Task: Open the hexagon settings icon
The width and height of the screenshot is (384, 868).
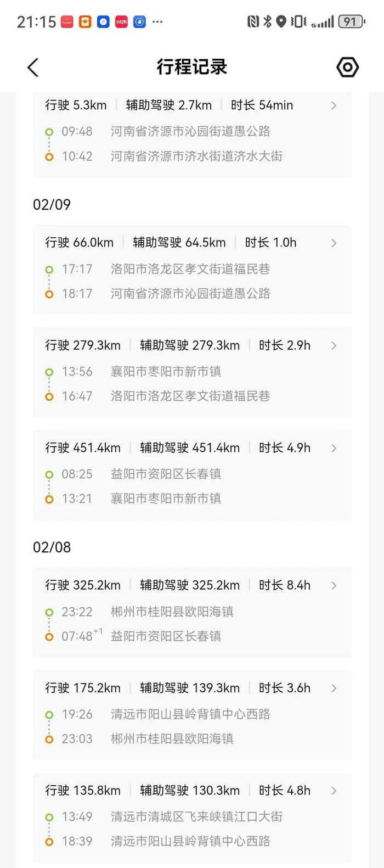Action: (347, 67)
